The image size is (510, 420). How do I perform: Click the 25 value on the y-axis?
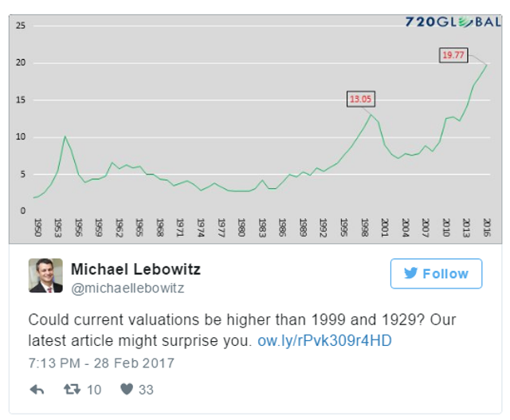22,26
